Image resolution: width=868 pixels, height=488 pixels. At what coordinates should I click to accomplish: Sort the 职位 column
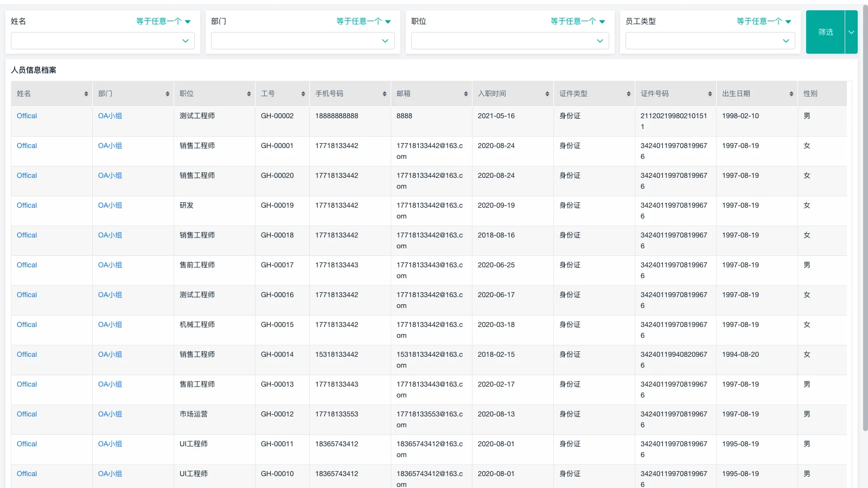point(248,93)
